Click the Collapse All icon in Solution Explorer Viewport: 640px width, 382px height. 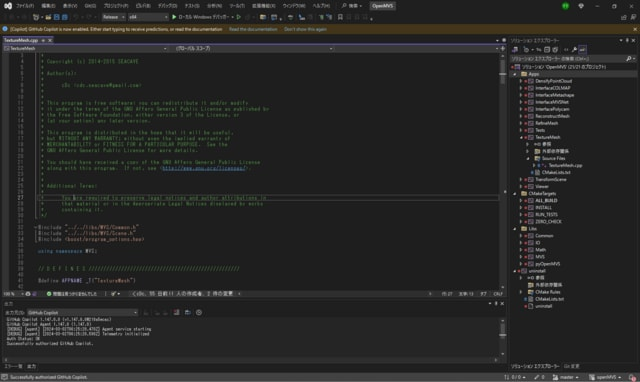point(547,50)
